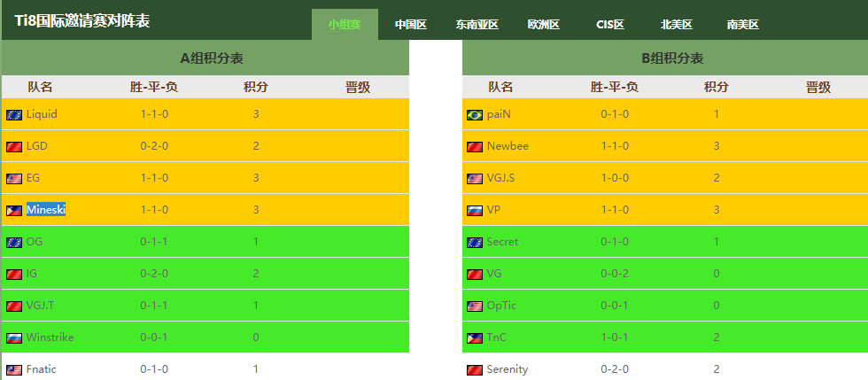The width and height of the screenshot is (868, 380).
Task: Click the China flag beside VGJ.T
Action: 14,306
